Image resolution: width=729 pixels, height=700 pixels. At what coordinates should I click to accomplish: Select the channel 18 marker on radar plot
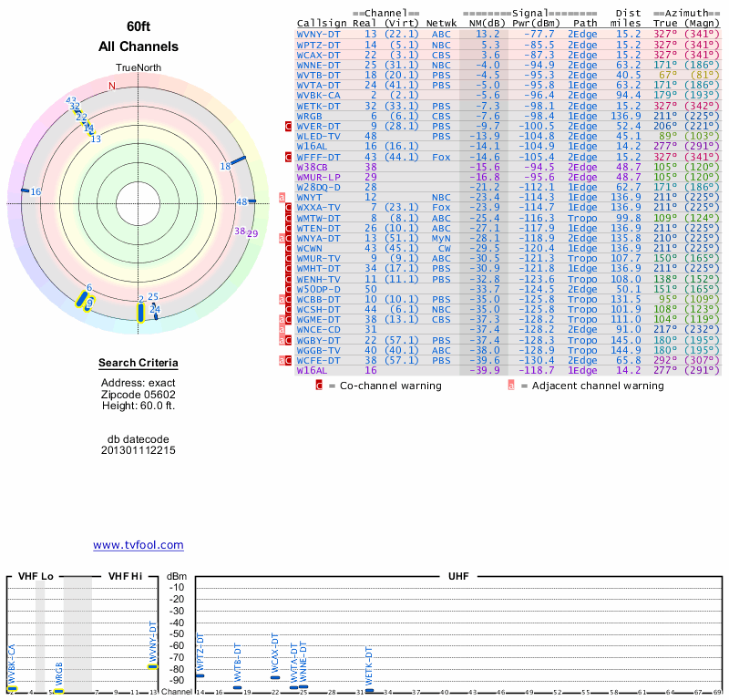tap(239, 161)
